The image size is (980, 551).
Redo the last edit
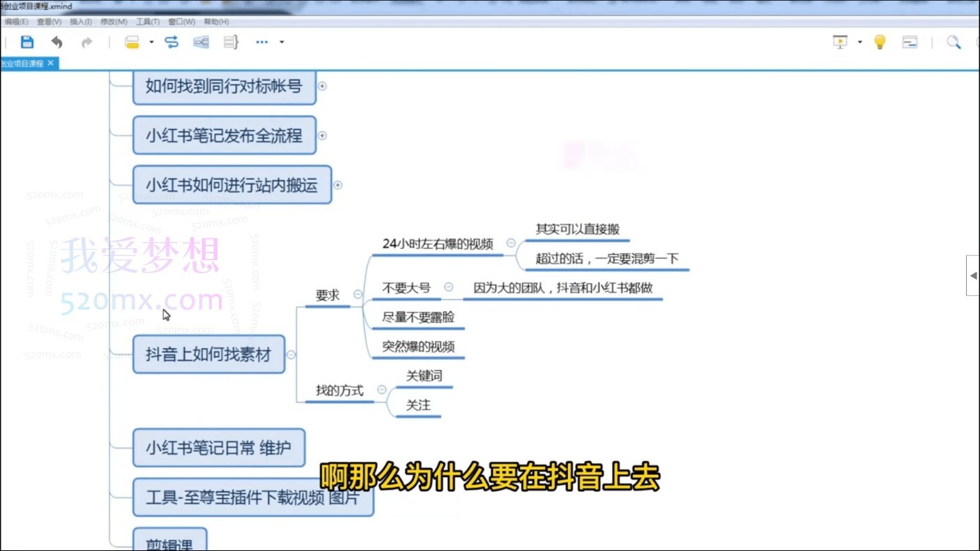click(x=86, y=42)
